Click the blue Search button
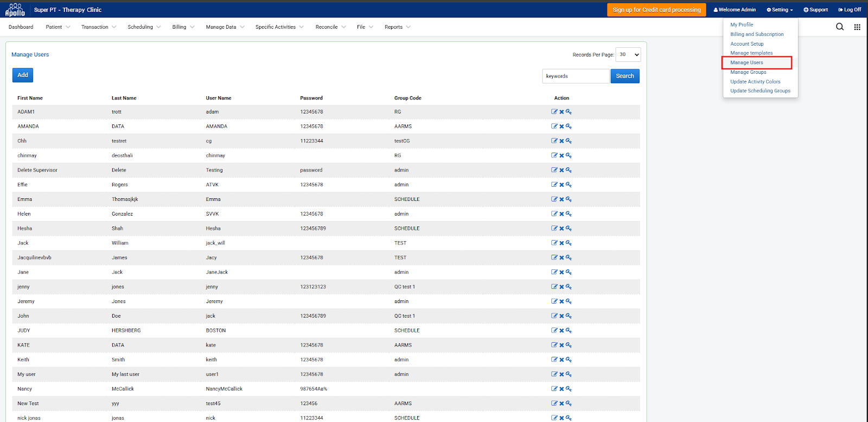868x422 pixels. point(624,76)
